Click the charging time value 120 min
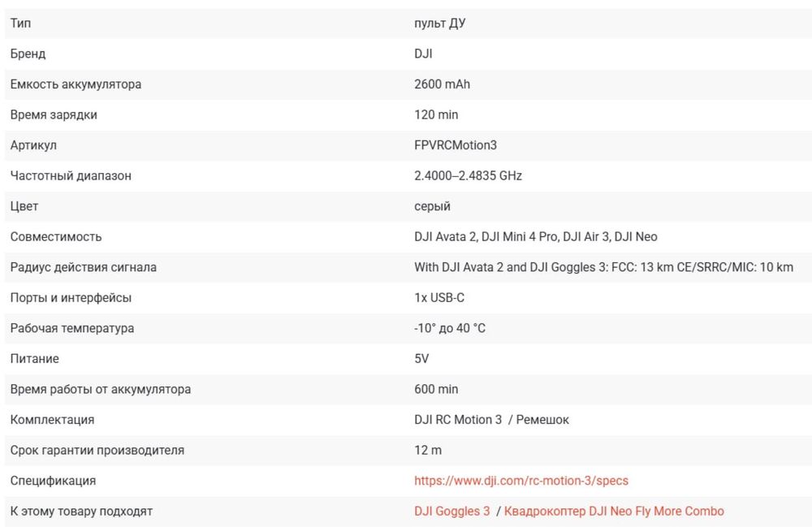This screenshot has height=527, width=812. coord(436,114)
